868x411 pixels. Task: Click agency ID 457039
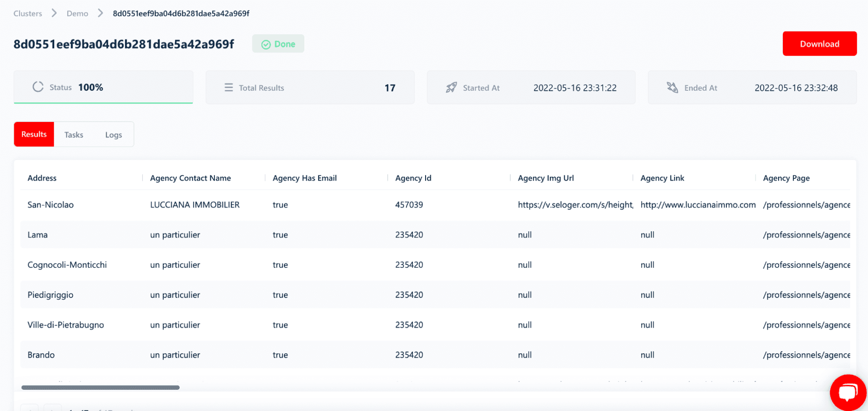point(409,204)
